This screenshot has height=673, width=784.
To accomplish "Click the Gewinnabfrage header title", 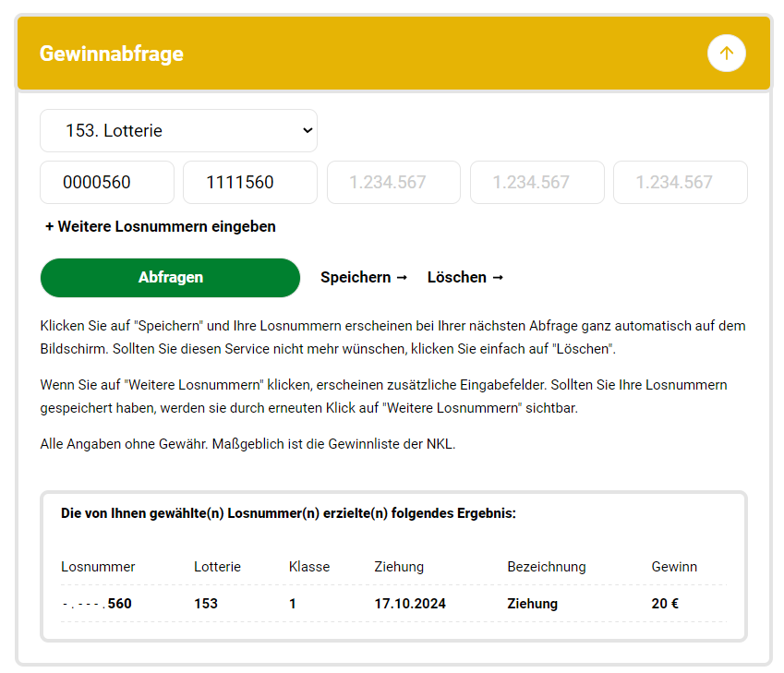I will 112,54.
